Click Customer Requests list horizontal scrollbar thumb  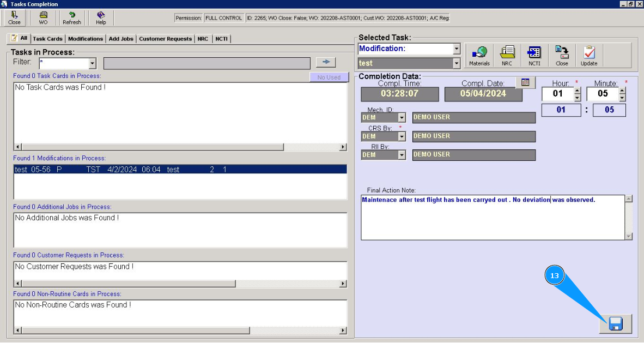click(x=129, y=284)
